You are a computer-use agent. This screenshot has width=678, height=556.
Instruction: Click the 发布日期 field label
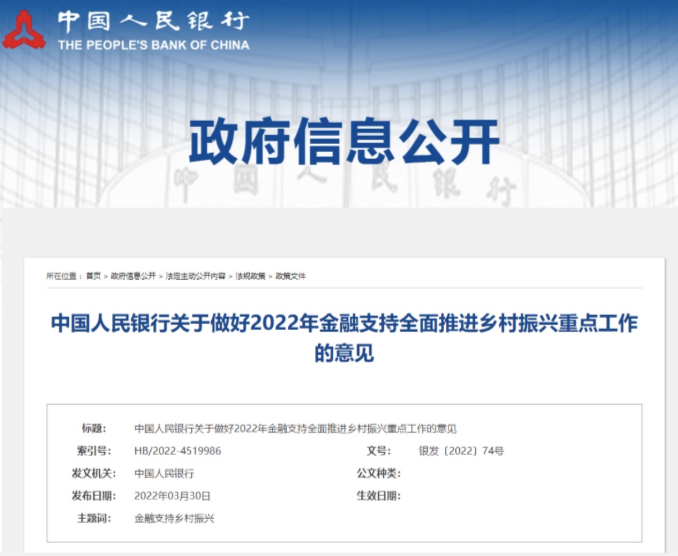pos(94,496)
